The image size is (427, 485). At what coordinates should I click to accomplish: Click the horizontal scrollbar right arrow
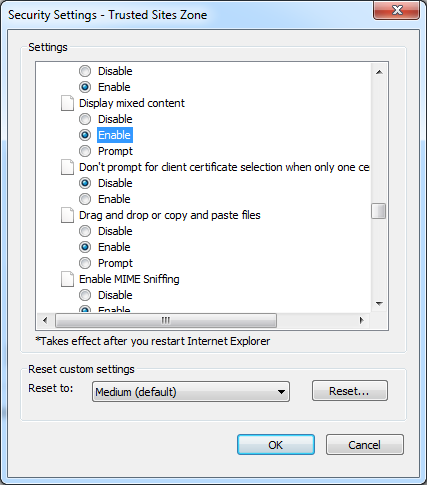click(x=362, y=321)
